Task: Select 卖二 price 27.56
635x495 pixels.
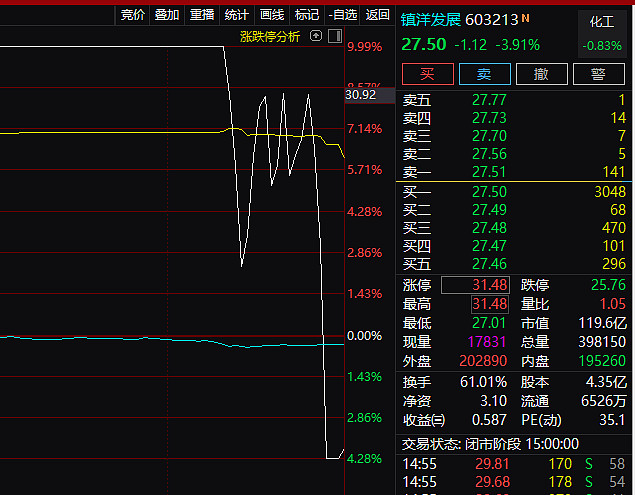Action: (489, 154)
